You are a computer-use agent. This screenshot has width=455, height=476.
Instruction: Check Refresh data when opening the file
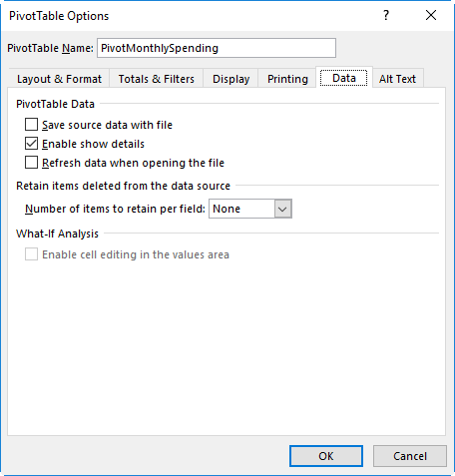(x=31, y=163)
